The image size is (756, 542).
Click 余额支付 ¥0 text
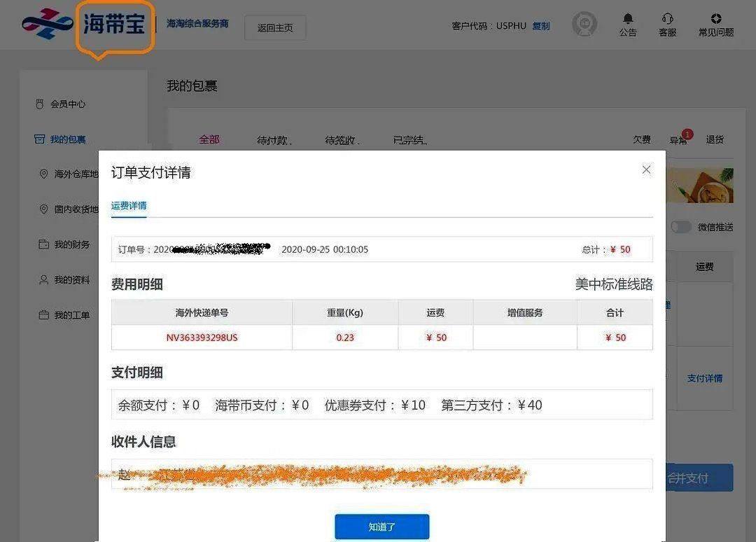pos(159,405)
